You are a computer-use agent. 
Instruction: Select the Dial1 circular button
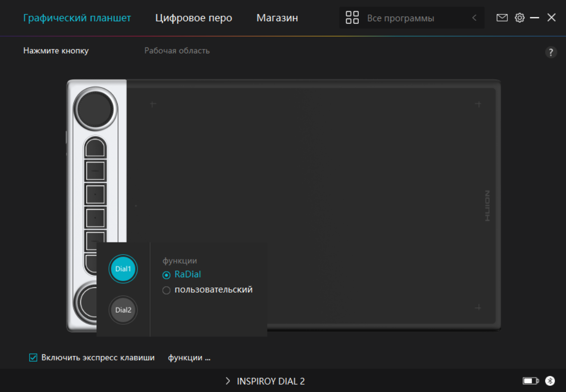123,269
